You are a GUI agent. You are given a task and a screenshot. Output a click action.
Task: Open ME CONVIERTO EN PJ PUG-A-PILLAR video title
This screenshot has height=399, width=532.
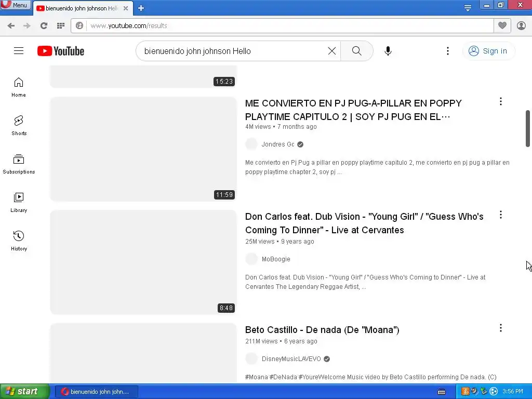tap(353, 110)
